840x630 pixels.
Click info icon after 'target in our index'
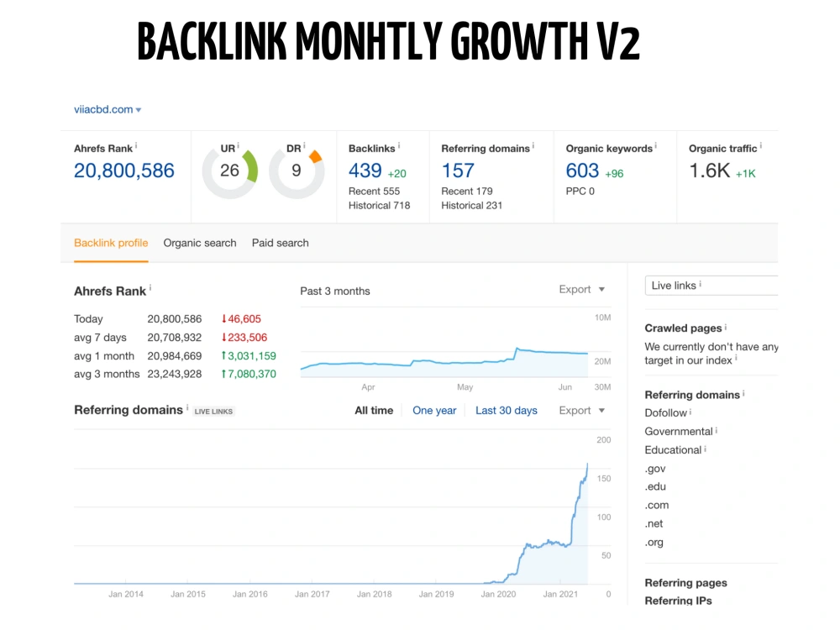pos(736,358)
